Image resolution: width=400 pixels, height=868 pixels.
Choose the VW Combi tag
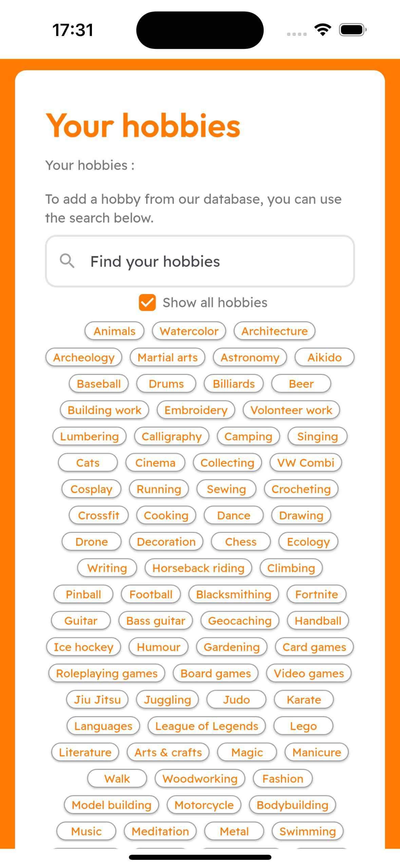click(x=305, y=463)
